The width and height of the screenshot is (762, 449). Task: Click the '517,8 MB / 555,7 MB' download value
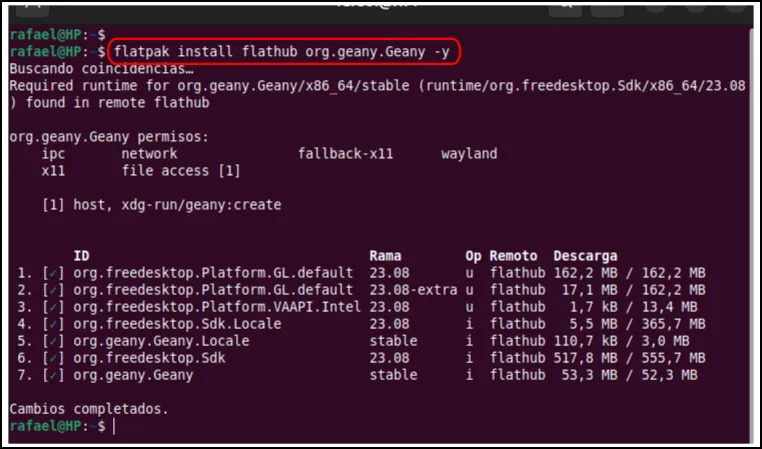pyautogui.click(x=629, y=358)
